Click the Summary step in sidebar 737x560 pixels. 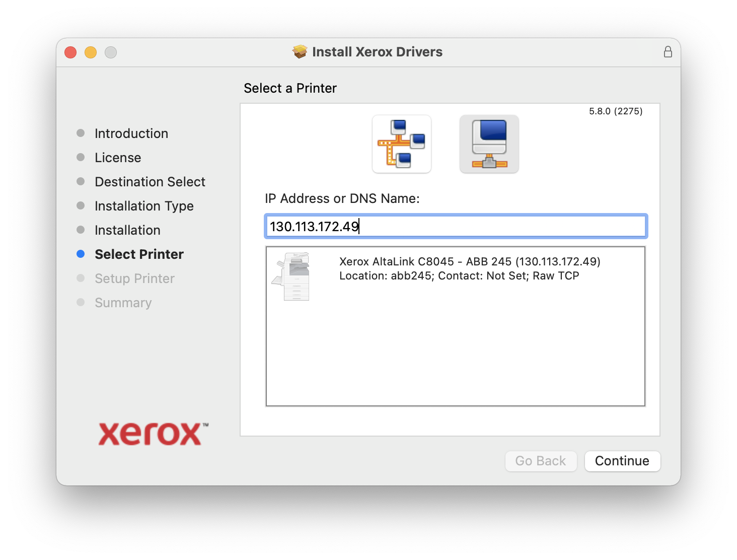pyautogui.click(x=123, y=303)
